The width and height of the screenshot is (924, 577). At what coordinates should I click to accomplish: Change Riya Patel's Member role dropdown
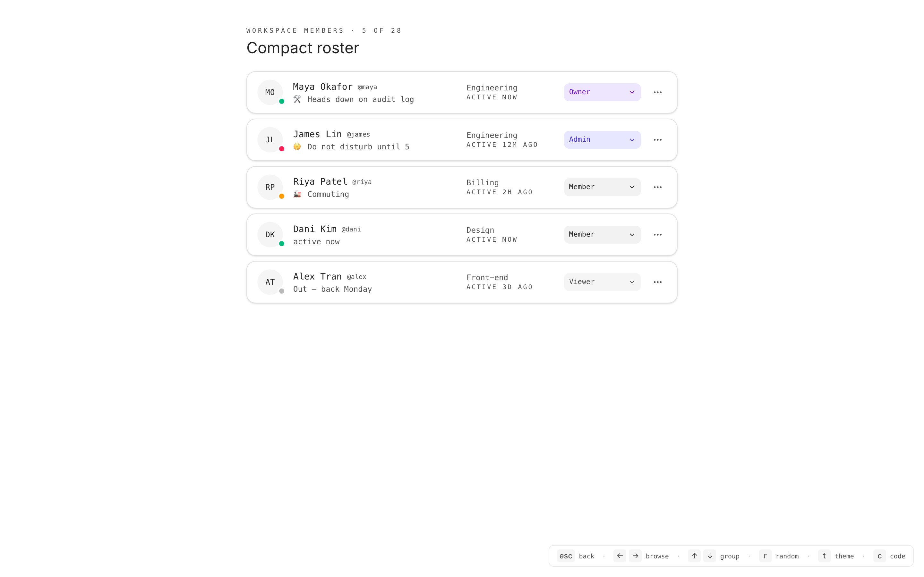[602, 187]
